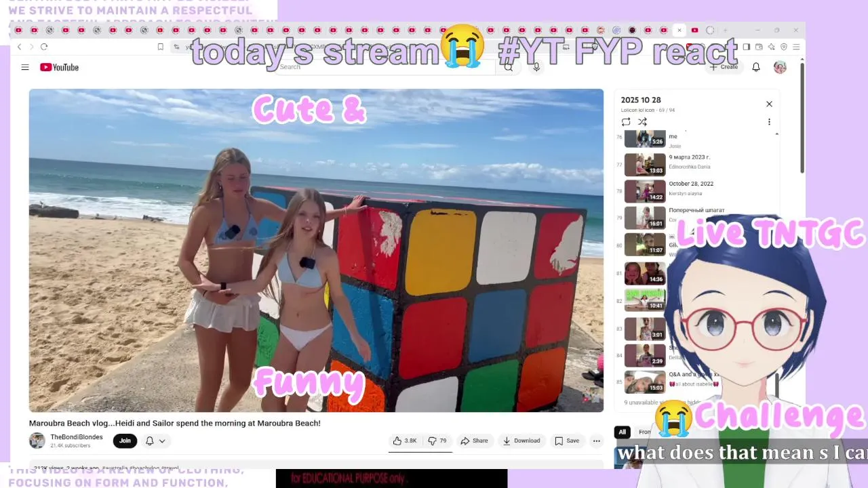The height and width of the screenshot is (488, 868).
Task: Toggle playlist shuffle
Action: [x=642, y=122]
